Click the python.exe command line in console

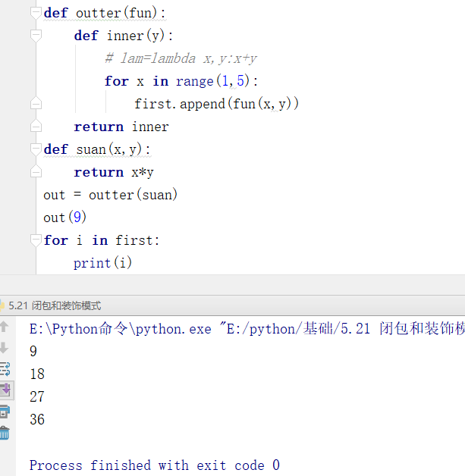click(247, 329)
